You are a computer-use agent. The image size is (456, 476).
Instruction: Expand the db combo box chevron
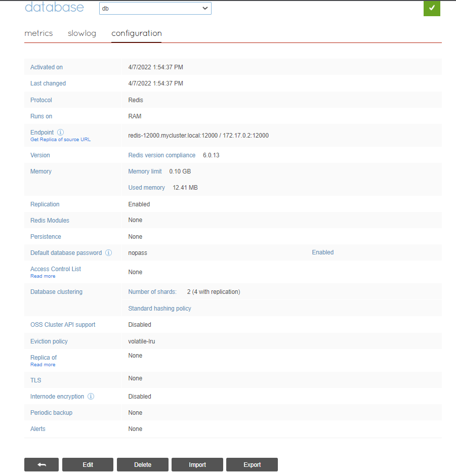205,8
